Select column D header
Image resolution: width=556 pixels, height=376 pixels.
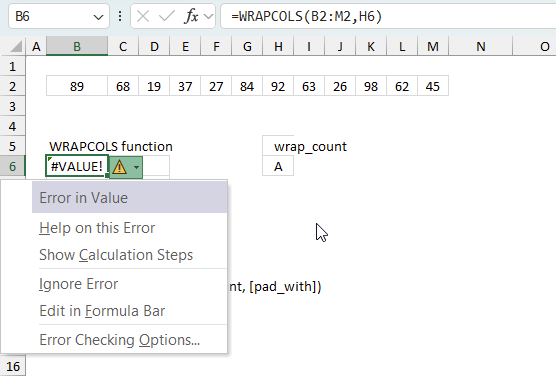coord(154,46)
